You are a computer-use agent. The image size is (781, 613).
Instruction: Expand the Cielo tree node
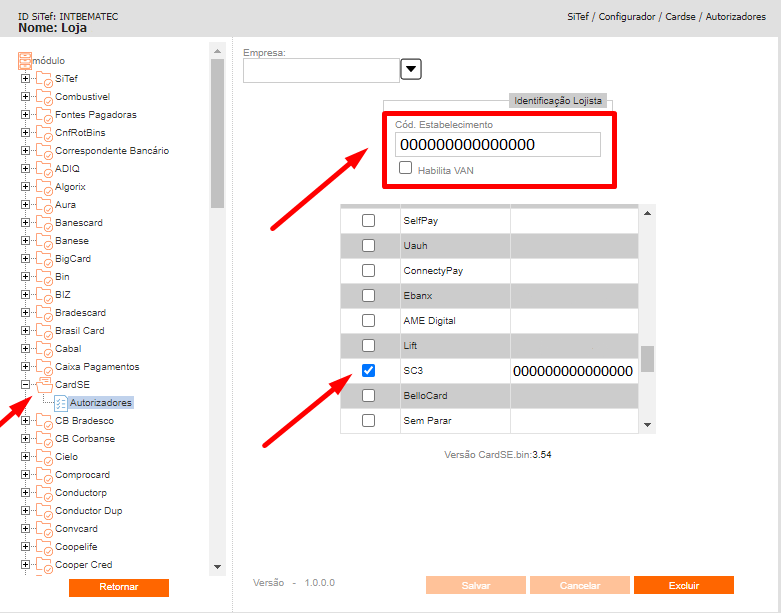pos(25,457)
